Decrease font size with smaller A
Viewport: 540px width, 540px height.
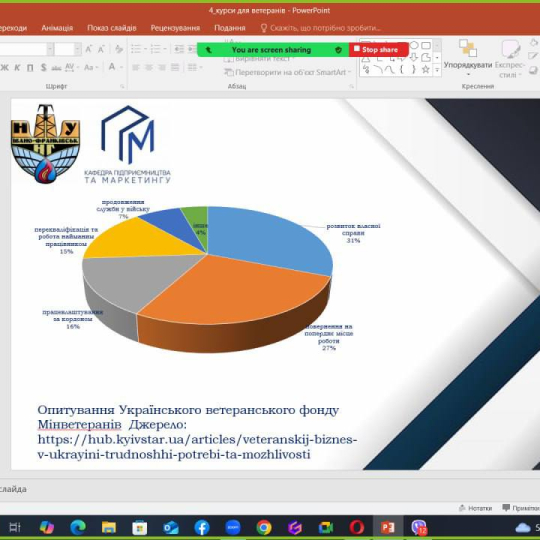click(x=101, y=49)
